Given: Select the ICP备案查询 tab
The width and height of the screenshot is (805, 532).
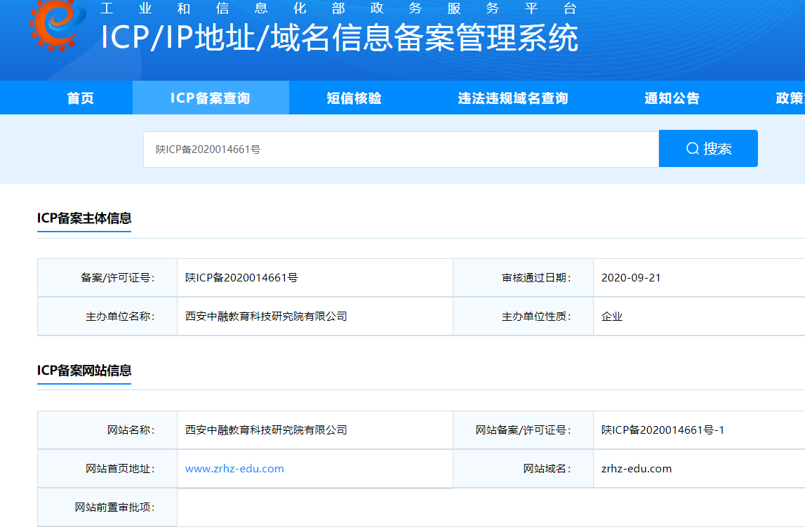Looking at the screenshot, I should [x=210, y=98].
